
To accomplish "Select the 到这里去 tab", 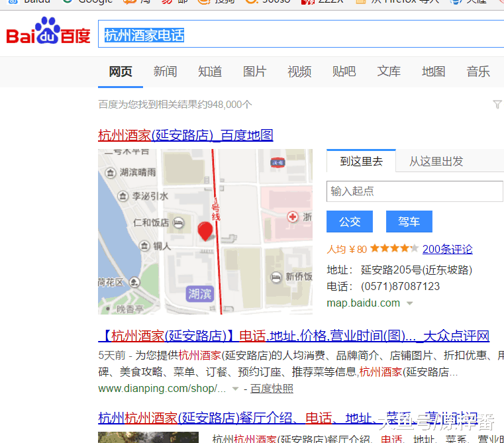I will click(x=361, y=161).
